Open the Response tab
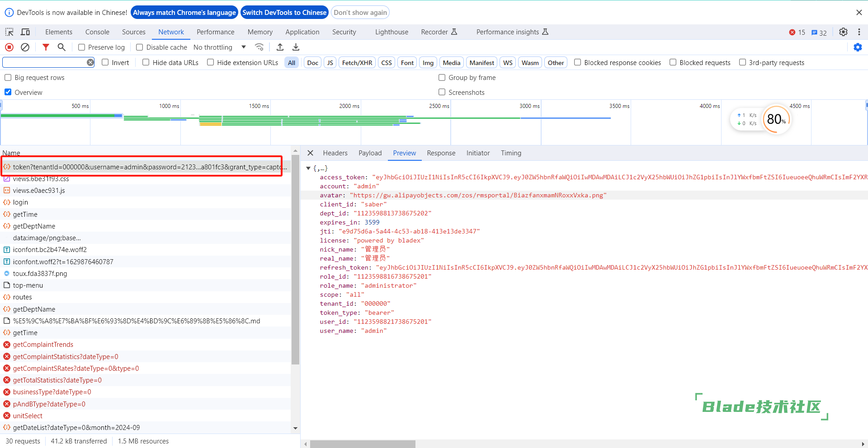This screenshot has height=448, width=868. [441, 153]
